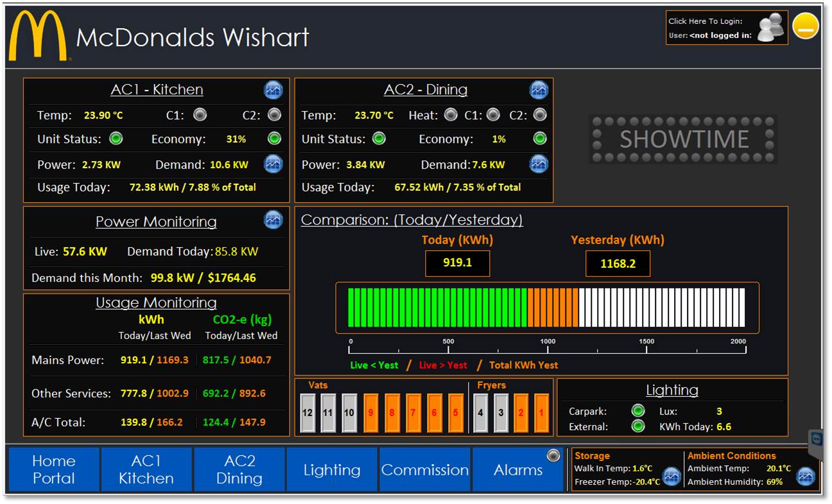Click AC2 Economy green indicator

540,138
